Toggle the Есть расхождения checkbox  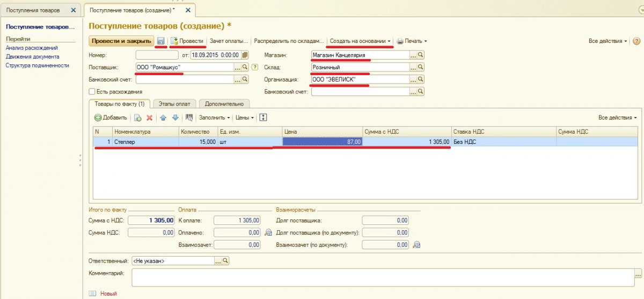(x=92, y=92)
